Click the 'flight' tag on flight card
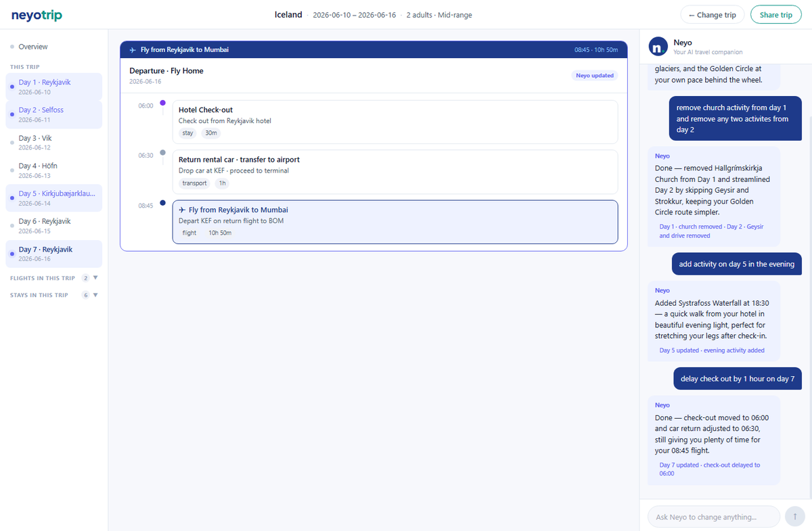This screenshot has height=531, width=812. tap(189, 233)
